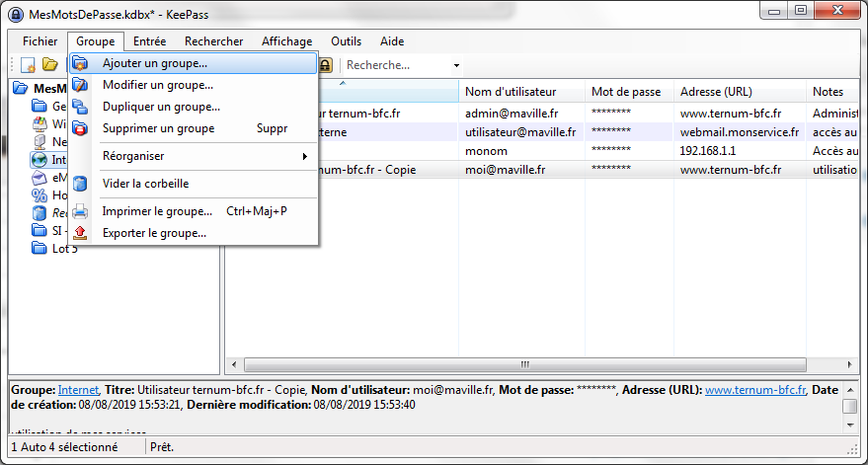
Task: Select the Internet group globe icon
Action: coord(39,158)
